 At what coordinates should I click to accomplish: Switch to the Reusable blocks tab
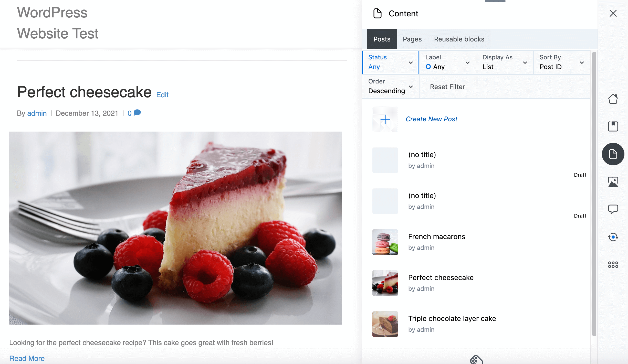(x=459, y=39)
